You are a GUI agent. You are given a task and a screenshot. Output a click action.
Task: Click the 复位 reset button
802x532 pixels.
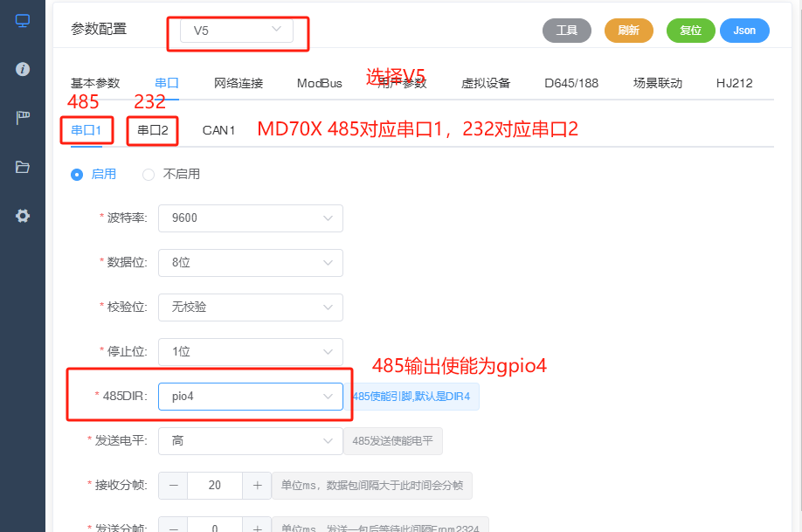click(690, 30)
